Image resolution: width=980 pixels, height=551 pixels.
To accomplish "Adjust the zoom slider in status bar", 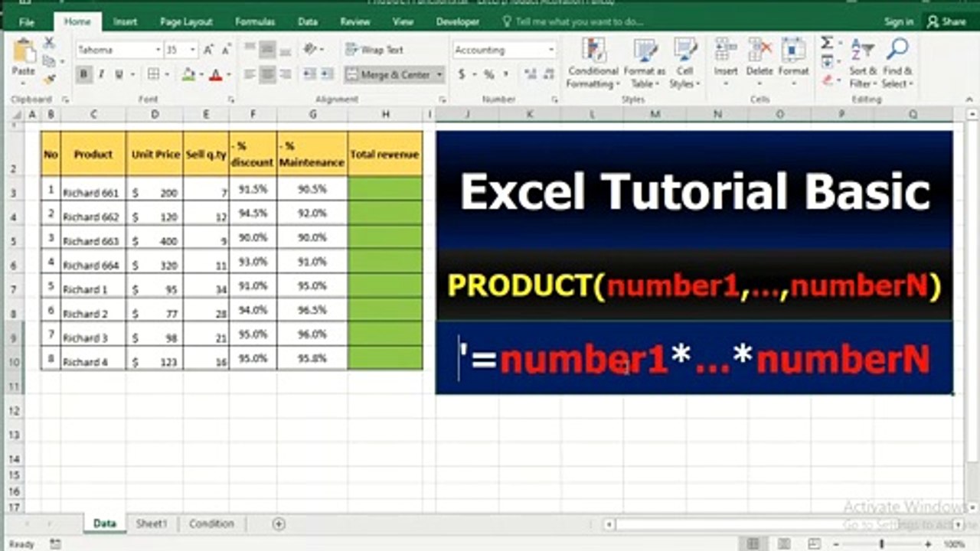I will click(882, 544).
